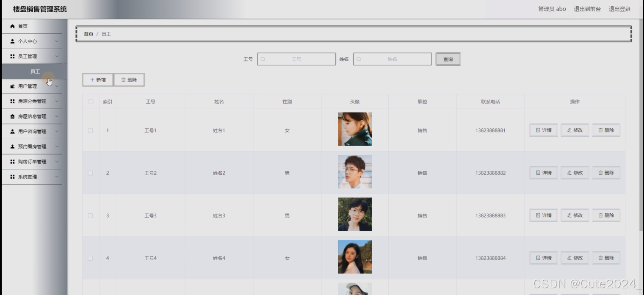Click 详情 for row 工号4
Viewport: 644px width, 295px height.
click(x=544, y=258)
